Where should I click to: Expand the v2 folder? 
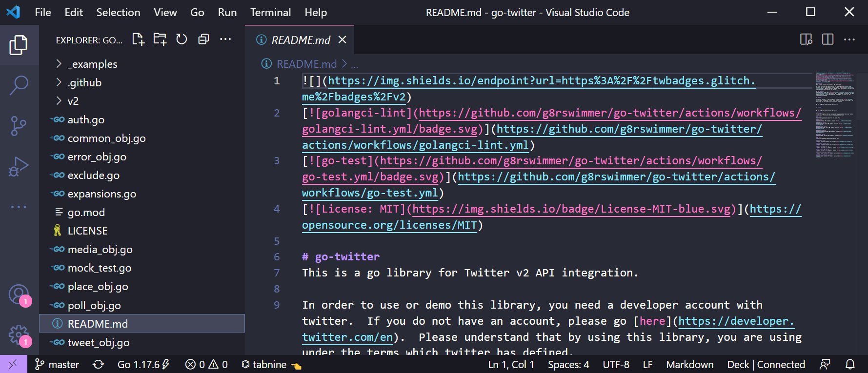pos(73,101)
